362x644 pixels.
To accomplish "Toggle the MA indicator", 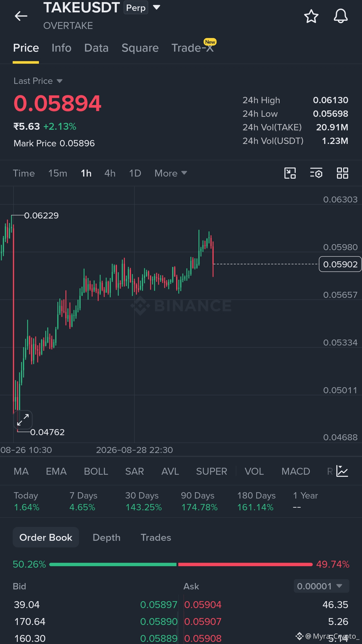I will [x=21, y=471].
